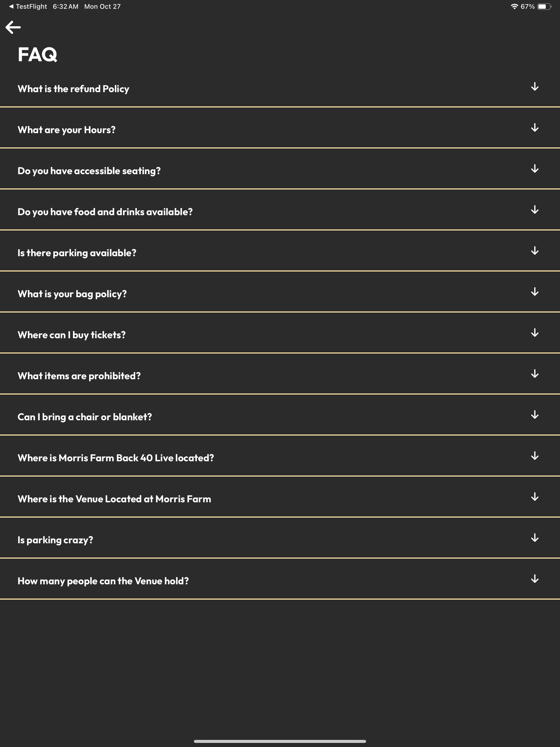Click arrow beside Morris Farm Back 40 Live located
The width and height of the screenshot is (560, 747).
535,456
